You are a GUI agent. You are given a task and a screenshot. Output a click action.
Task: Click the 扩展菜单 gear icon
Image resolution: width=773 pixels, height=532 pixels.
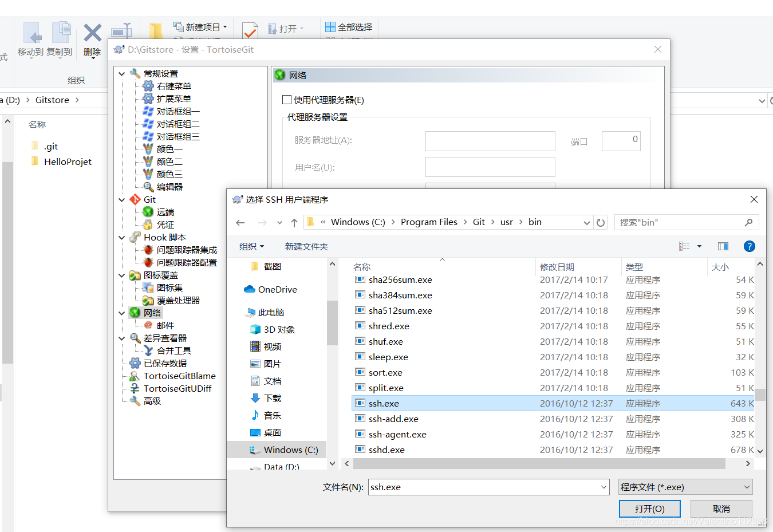(x=148, y=98)
